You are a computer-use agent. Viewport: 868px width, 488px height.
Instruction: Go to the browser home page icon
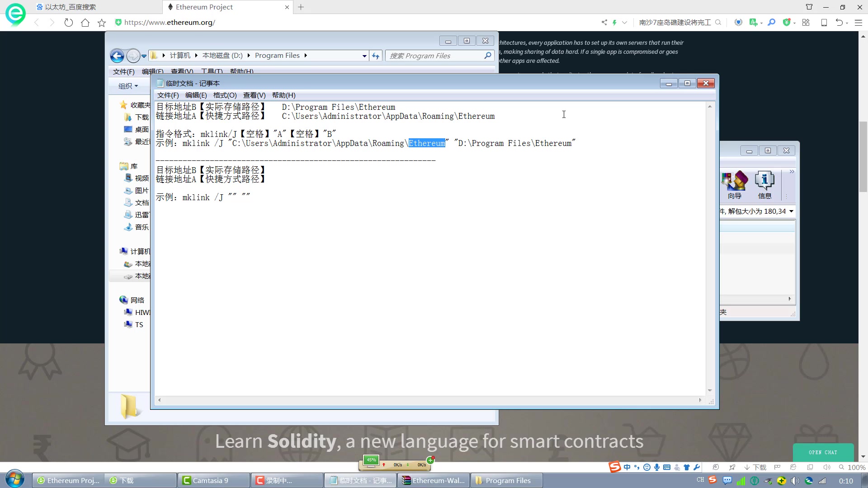[85, 23]
